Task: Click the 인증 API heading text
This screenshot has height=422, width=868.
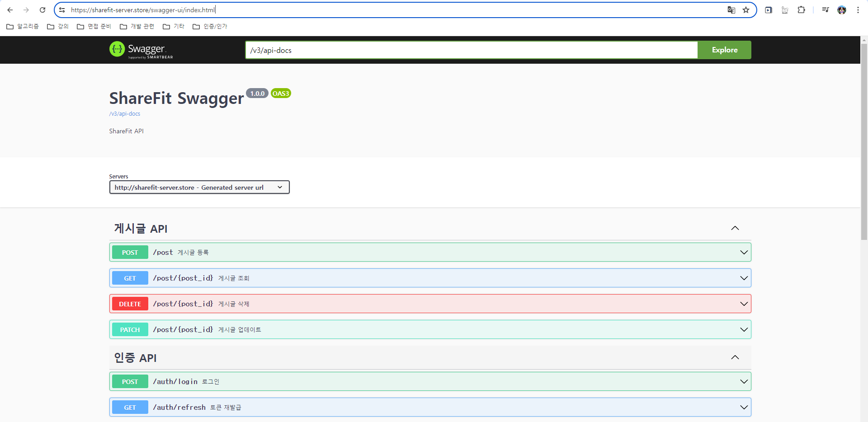Action: point(135,358)
